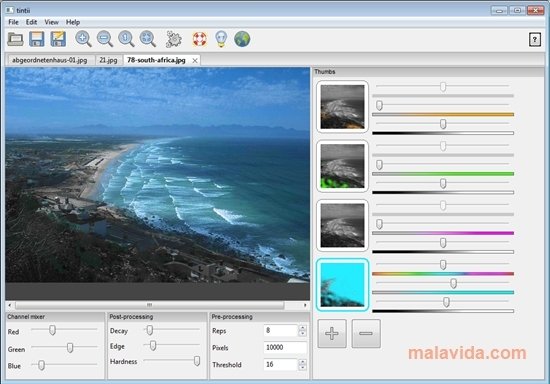Fit image to window magnifier icon
The width and height of the screenshot is (550, 384).
point(148,39)
